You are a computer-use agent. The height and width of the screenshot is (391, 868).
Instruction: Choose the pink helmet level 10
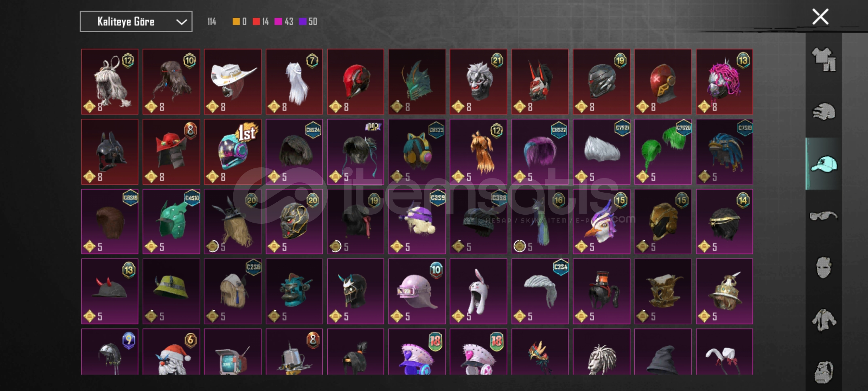417,291
